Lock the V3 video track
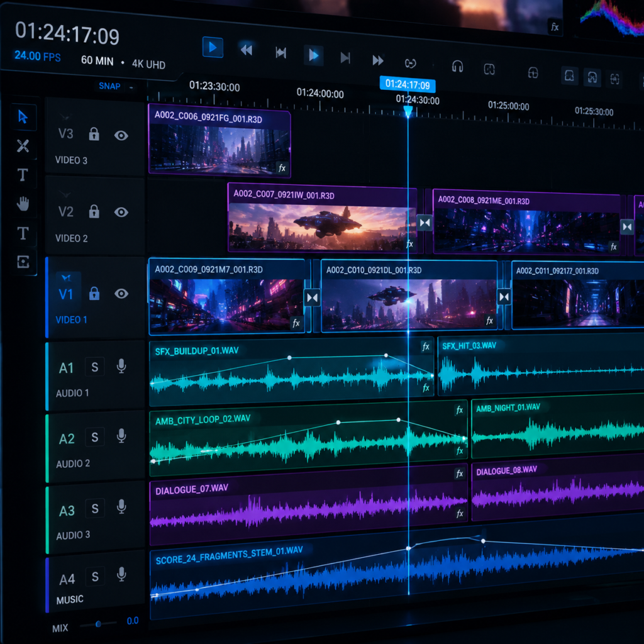Viewport: 644px width, 644px height. coord(94,134)
